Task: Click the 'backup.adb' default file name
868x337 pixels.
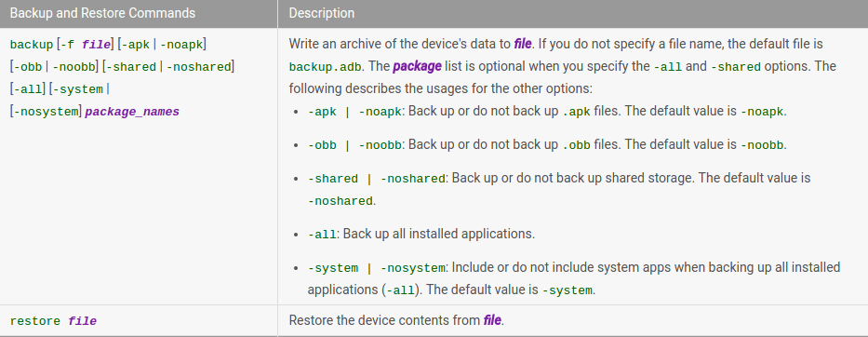Action: [325, 67]
